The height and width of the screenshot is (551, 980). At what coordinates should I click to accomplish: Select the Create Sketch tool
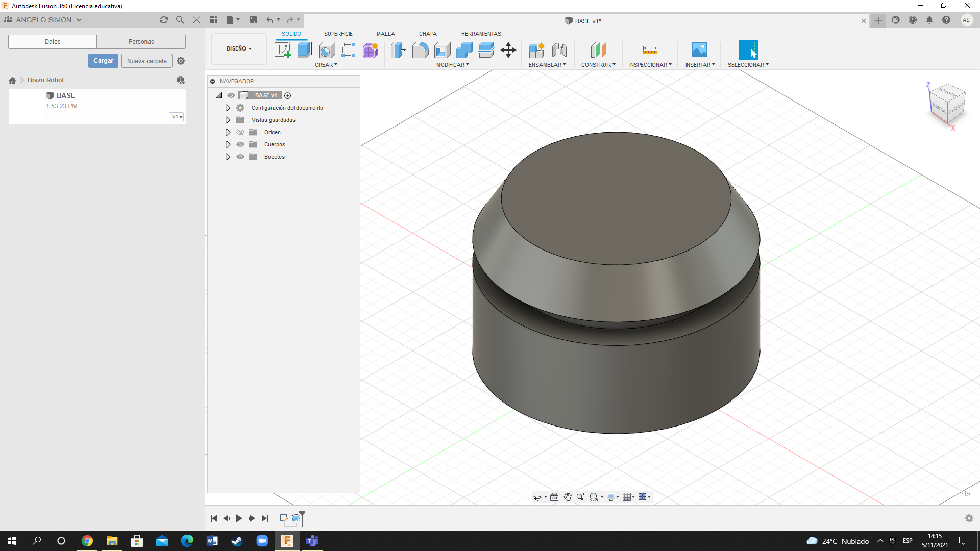pos(283,50)
